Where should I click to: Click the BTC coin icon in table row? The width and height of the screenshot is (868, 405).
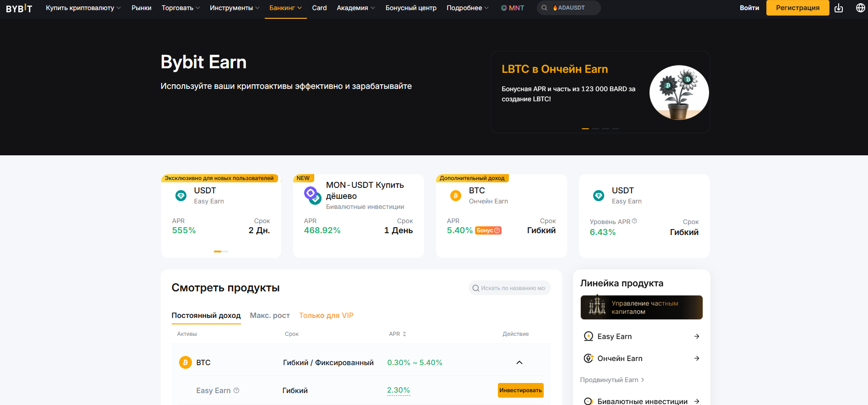pos(186,362)
